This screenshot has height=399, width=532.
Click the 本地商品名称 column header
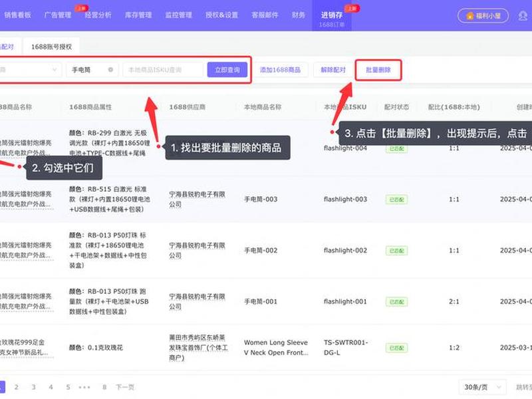(263, 107)
